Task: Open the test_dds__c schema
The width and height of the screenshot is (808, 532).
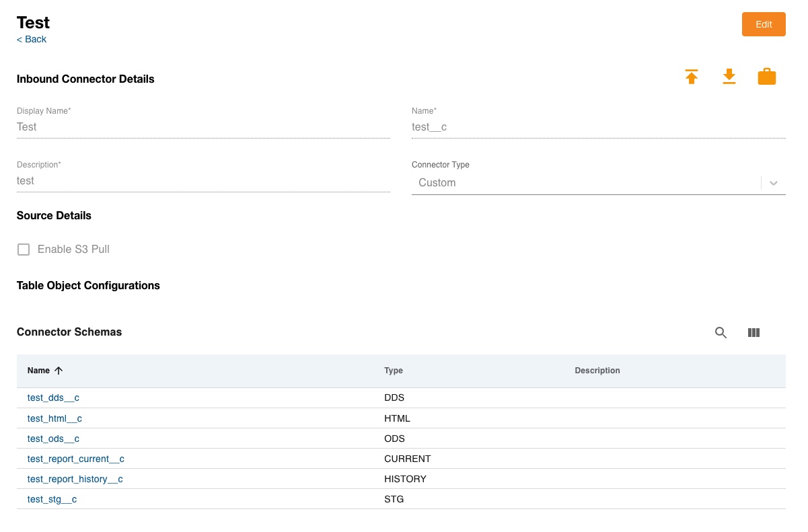Action: [53, 398]
